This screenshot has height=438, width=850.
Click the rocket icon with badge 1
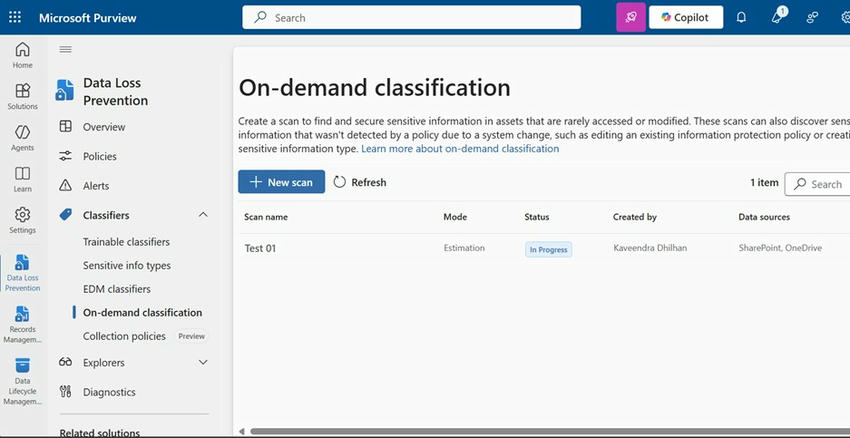pyautogui.click(x=777, y=16)
